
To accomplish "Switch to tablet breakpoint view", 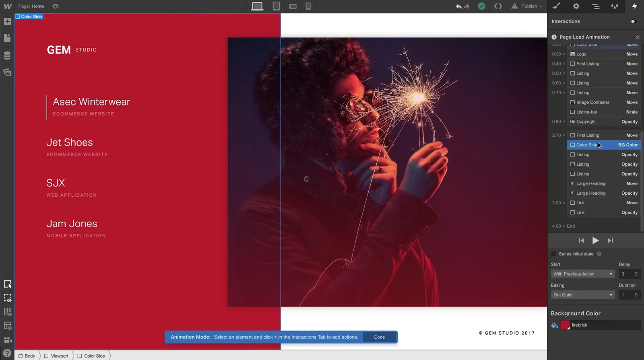I will click(x=276, y=6).
